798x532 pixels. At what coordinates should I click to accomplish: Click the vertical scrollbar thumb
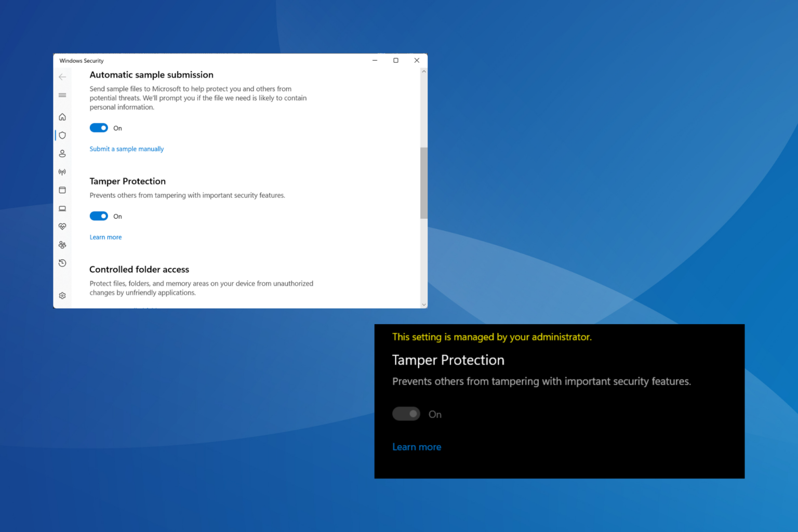(424, 183)
